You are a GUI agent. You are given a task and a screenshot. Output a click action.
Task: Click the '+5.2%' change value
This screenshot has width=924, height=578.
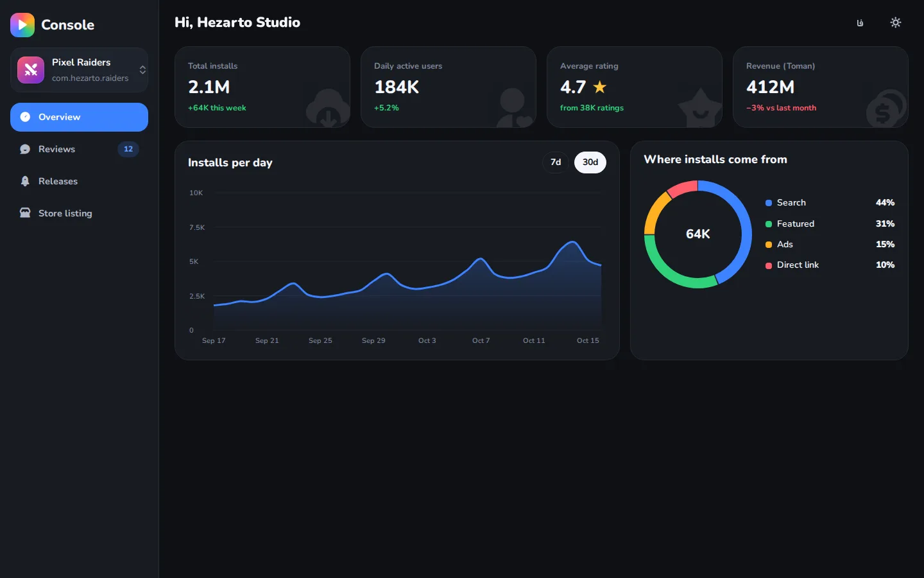386,108
